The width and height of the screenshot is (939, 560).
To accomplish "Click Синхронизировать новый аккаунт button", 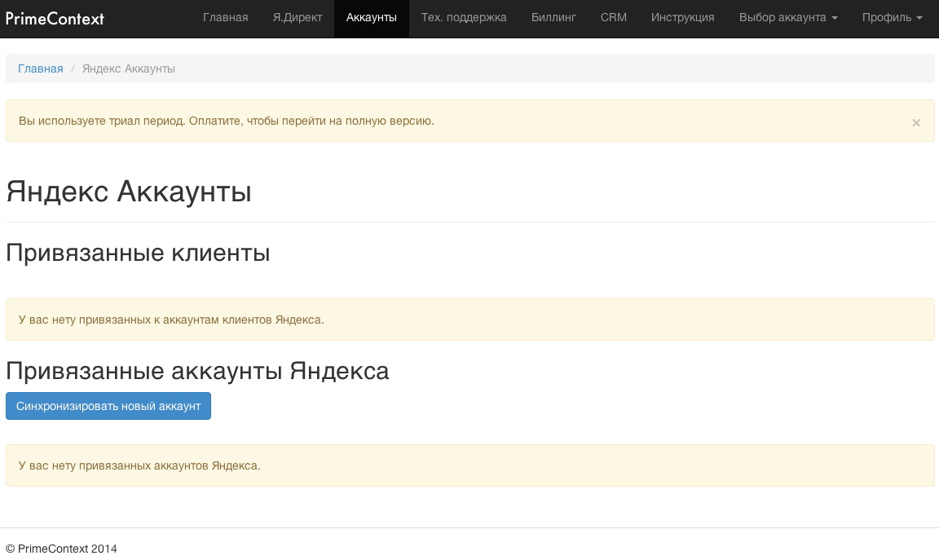I will (108, 406).
